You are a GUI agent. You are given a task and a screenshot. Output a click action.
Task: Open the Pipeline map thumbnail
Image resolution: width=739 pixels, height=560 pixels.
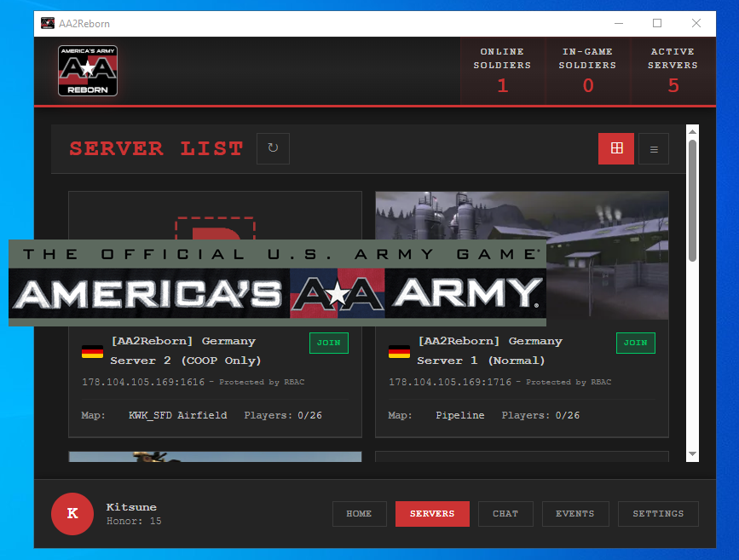coord(607,256)
